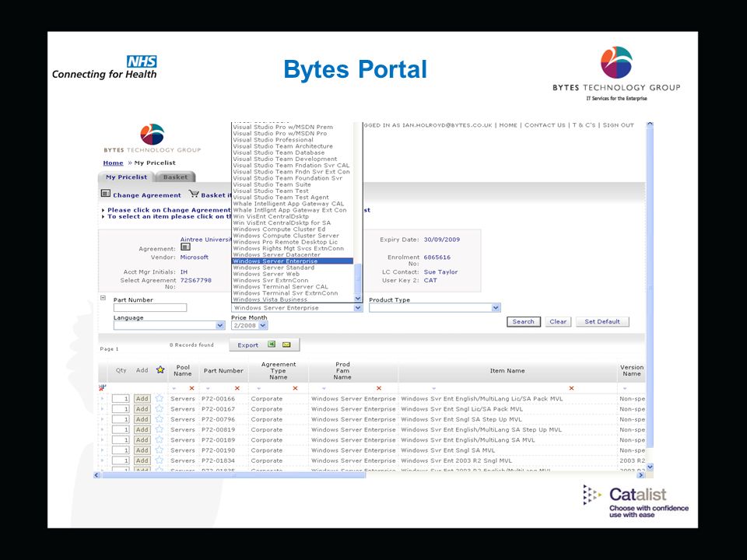Sort by the Item Name column header
Screen dimensions: 747x560
click(507, 370)
